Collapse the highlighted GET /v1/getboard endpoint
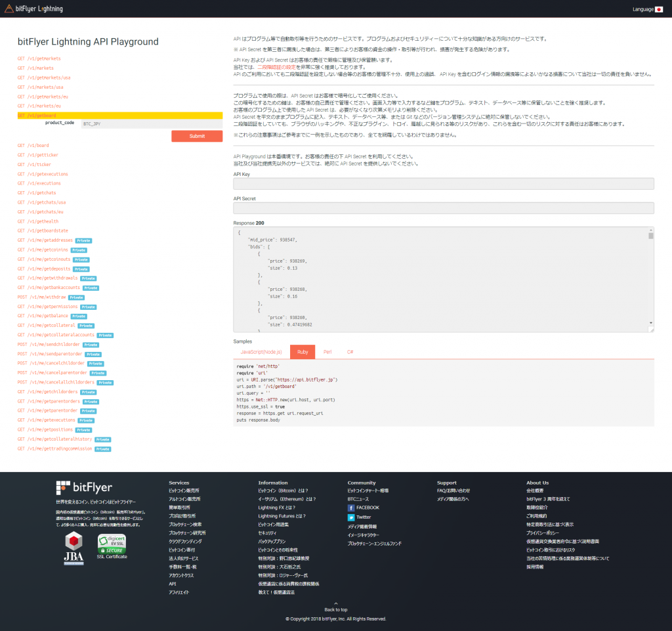This screenshot has width=672, height=631. (37, 116)
